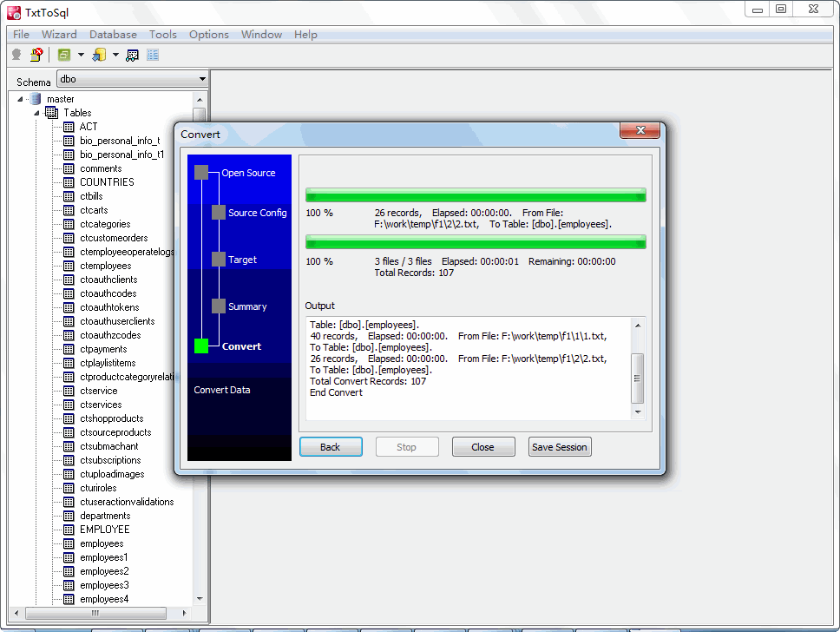Screen dimensions: 840x632
Task: Click the ctcategories table icon
Action: coord(69,225)
